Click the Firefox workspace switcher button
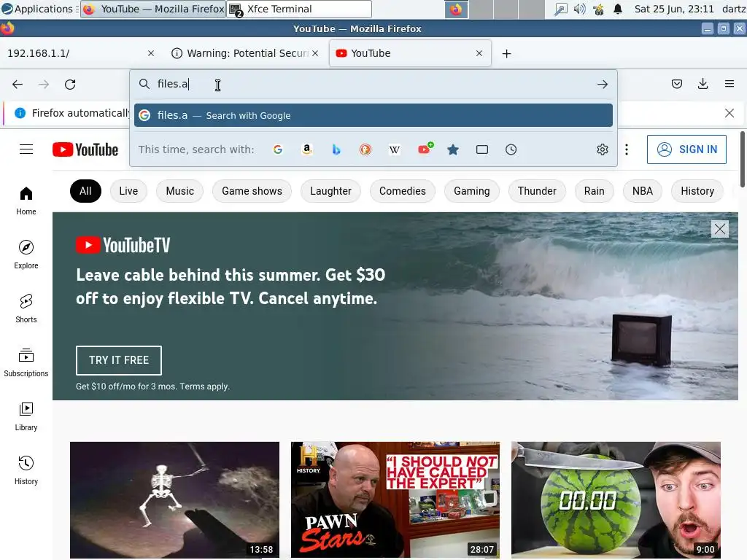 point(456,9)
